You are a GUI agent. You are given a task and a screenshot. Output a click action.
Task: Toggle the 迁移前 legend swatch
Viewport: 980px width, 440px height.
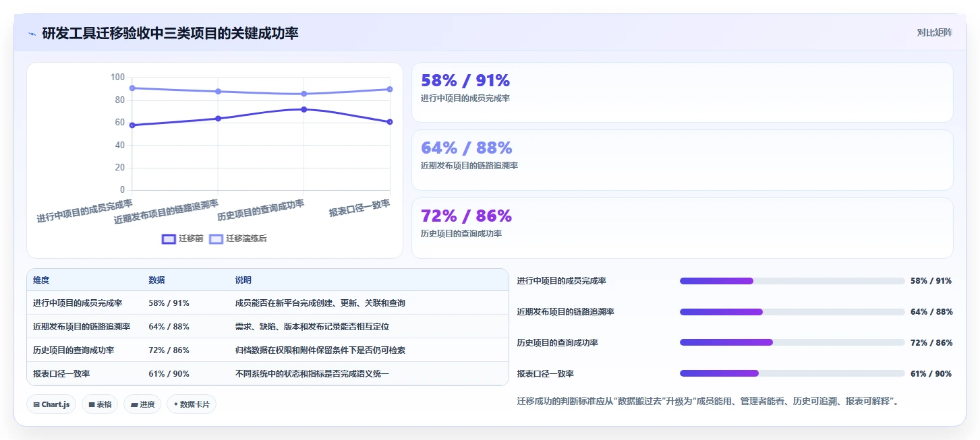pyautogui.click(x=169, y=239)
